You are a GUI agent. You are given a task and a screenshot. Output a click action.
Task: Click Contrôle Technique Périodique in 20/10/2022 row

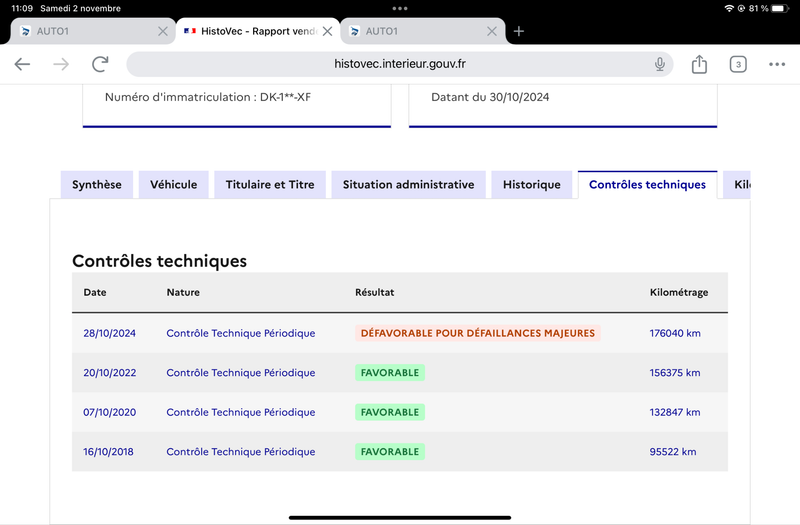pos(241,373)
